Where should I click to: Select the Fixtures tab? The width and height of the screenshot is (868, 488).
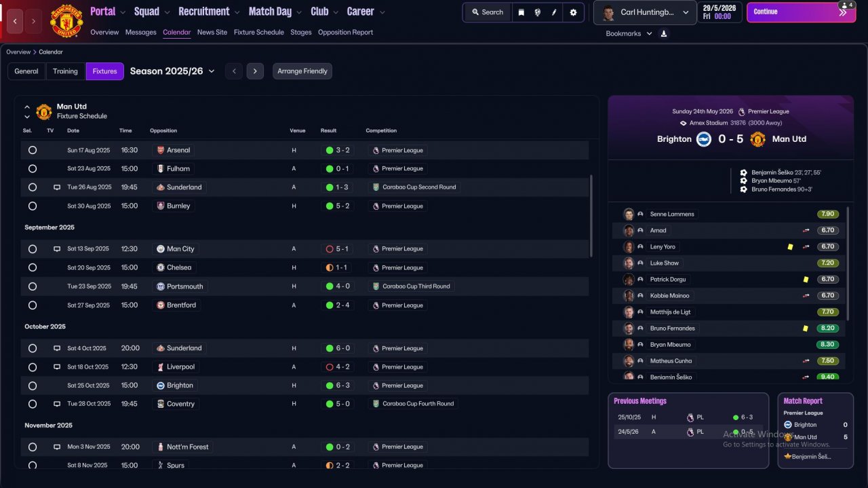click(x=105, y=71)
